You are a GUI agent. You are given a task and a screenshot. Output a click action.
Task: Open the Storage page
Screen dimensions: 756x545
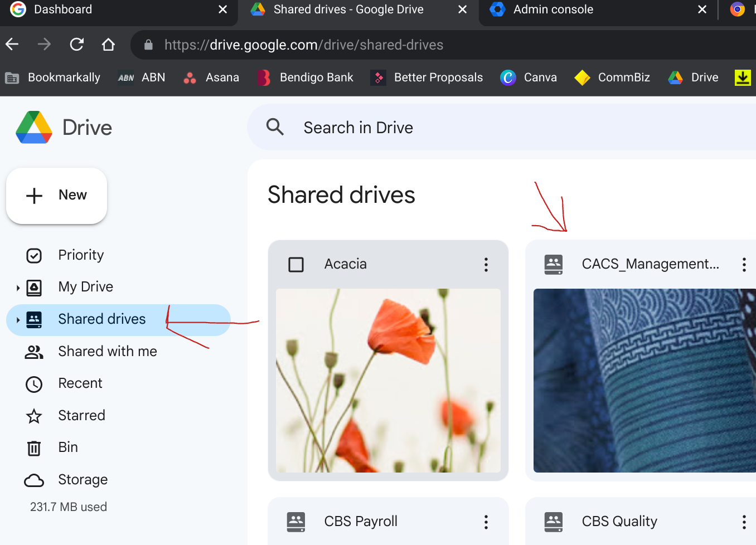point(83,480)
